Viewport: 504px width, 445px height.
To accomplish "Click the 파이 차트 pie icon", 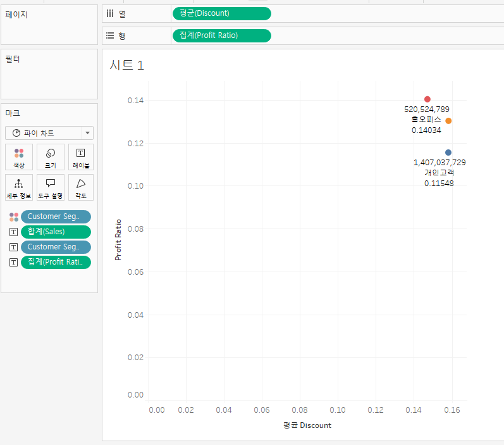I will 16,133.
